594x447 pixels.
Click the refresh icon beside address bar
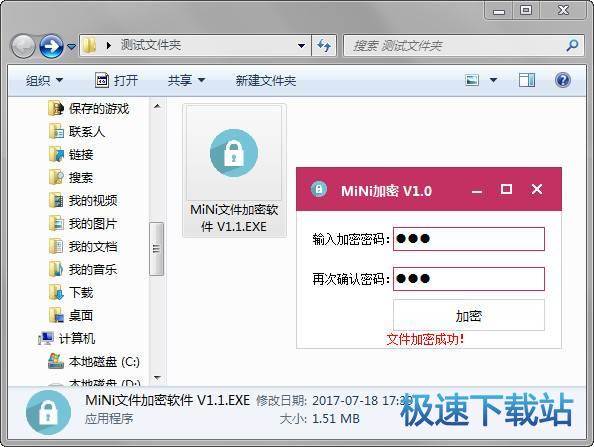[324, 46]
